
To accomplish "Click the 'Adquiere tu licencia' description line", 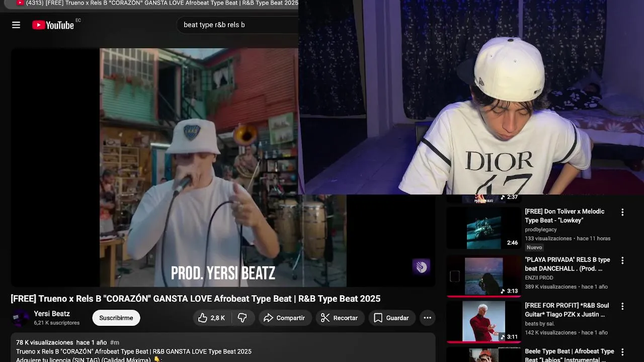I will 88,359.
